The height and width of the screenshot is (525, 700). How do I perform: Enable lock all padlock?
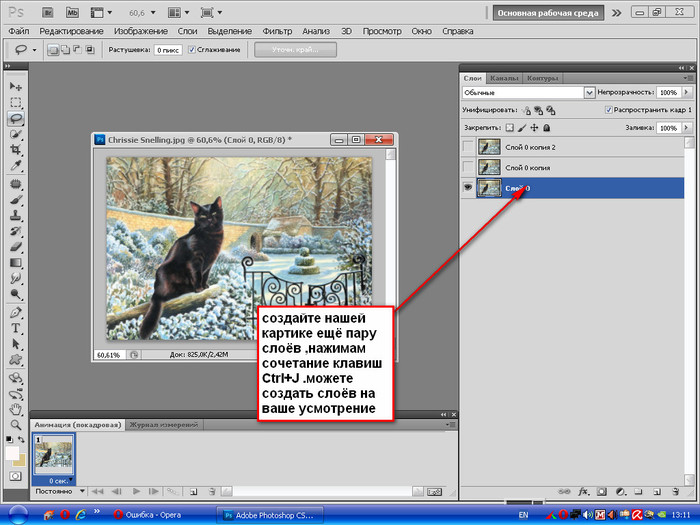546,128
